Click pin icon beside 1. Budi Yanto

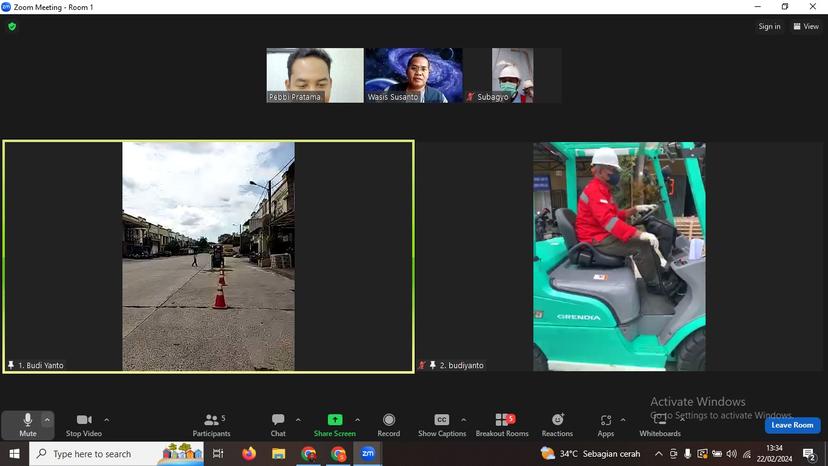[11, 365]
